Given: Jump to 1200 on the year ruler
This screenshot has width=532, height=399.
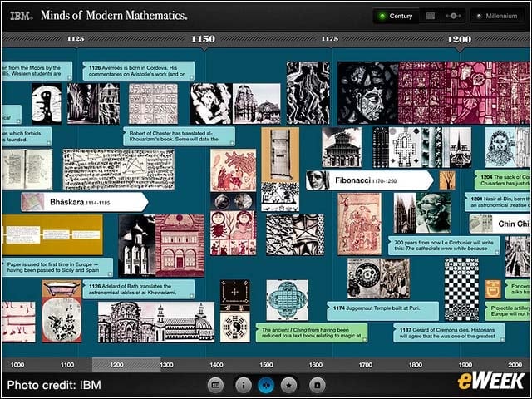Looking at the screenshot, I should [460, 39].
